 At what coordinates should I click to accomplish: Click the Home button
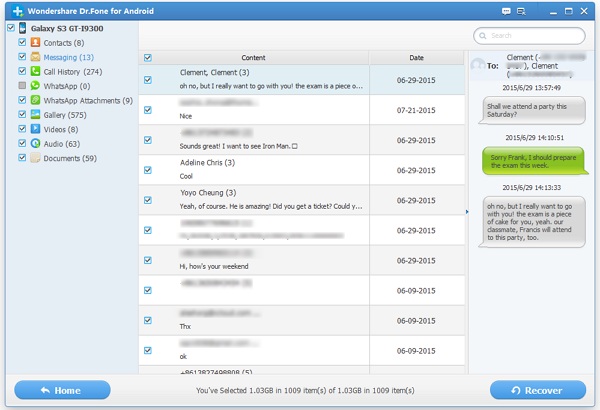[62, 390]
